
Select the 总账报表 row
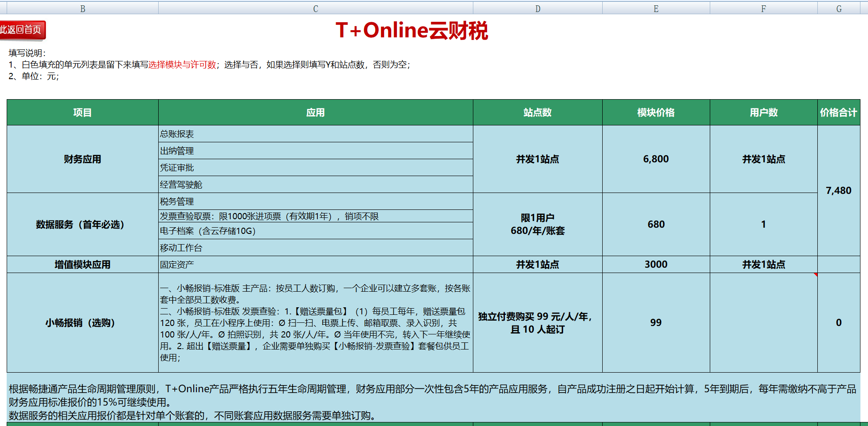[316, 134]
